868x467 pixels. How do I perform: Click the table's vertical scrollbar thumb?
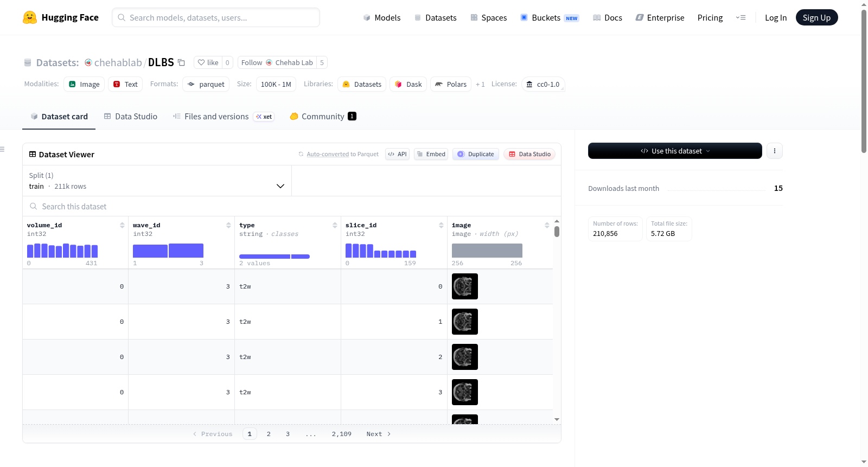tap(557, 232)
